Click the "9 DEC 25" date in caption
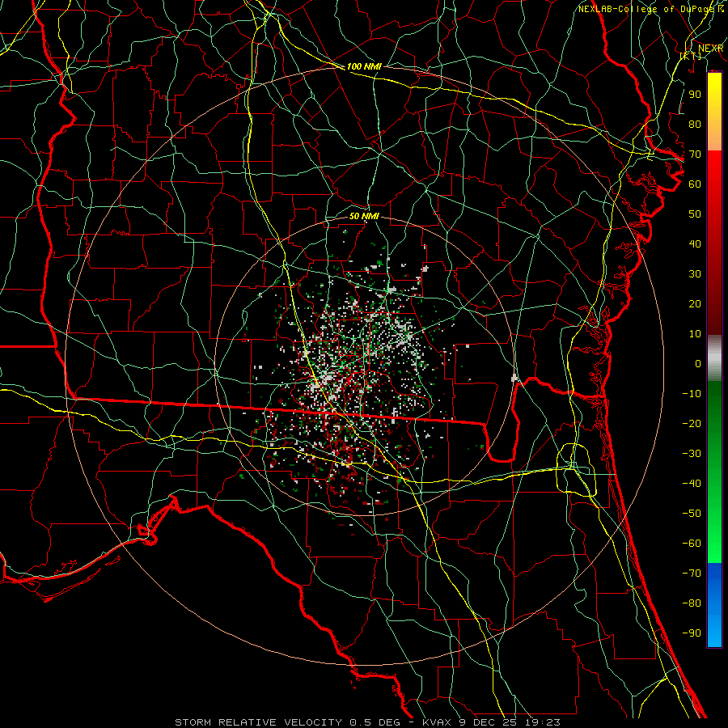 pyautogui.click(x=488, y=722)
